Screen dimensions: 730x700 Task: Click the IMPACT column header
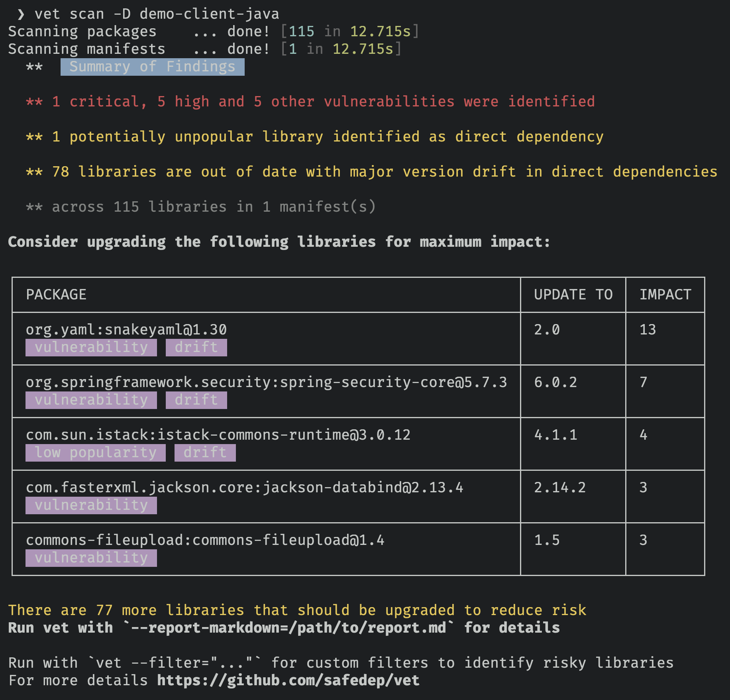pyautogui.click(x=665, y=295)
